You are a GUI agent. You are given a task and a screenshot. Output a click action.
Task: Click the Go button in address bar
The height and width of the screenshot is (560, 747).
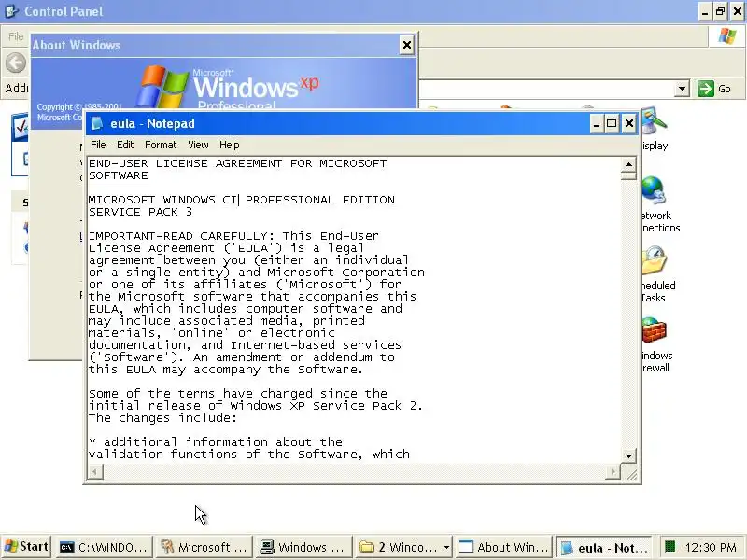pos(714,89)
